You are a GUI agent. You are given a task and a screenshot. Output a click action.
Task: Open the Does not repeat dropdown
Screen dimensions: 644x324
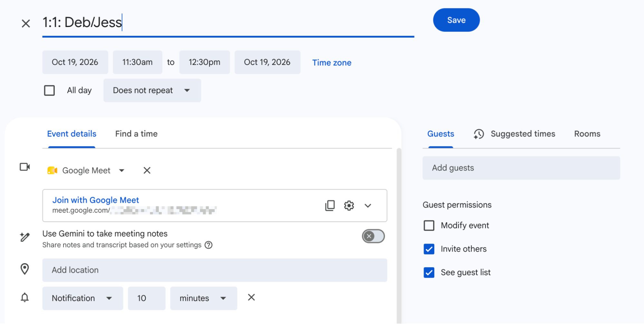click(152, 90)
